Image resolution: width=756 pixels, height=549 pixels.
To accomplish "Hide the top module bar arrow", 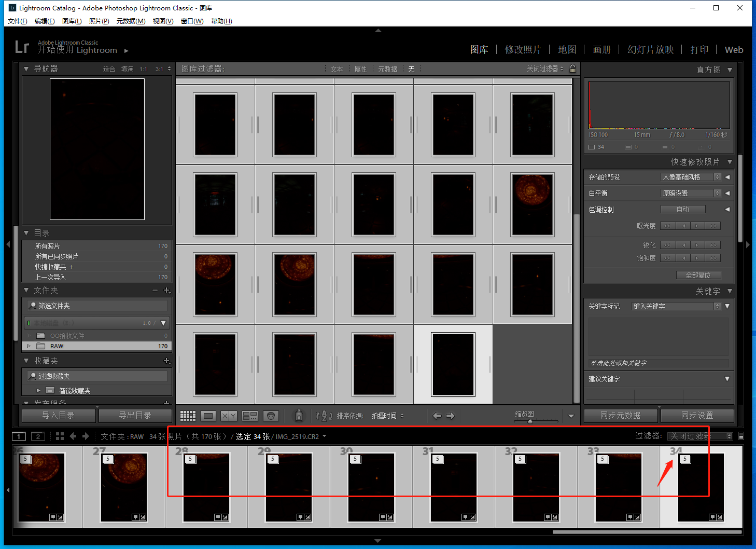I will click(378, 31).
